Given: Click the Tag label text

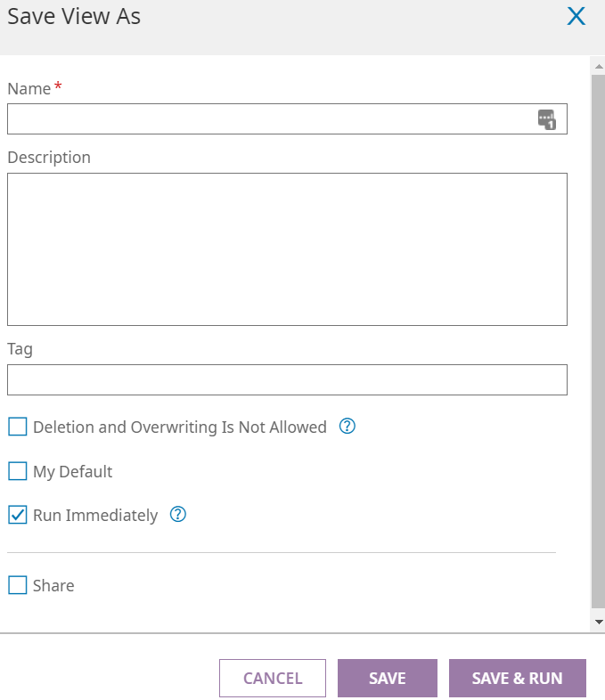Looking at the screenshot, I should [x=20, y=349].
